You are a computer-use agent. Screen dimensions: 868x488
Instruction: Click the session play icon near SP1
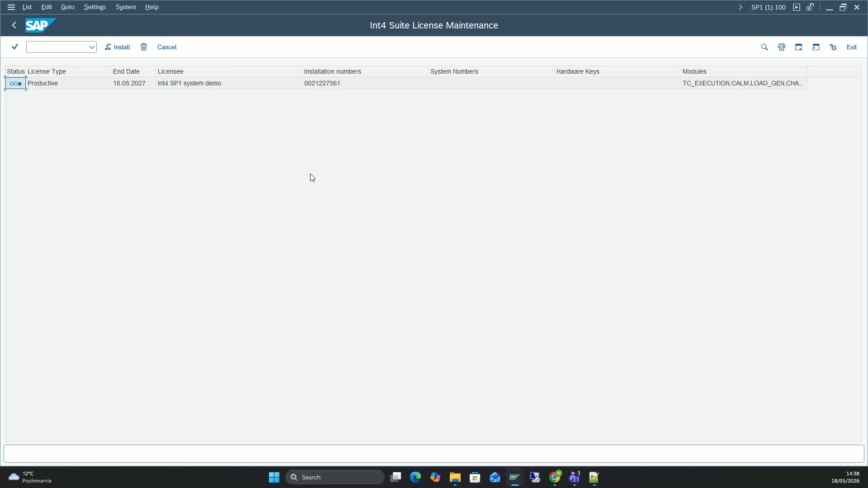point(797,7)
